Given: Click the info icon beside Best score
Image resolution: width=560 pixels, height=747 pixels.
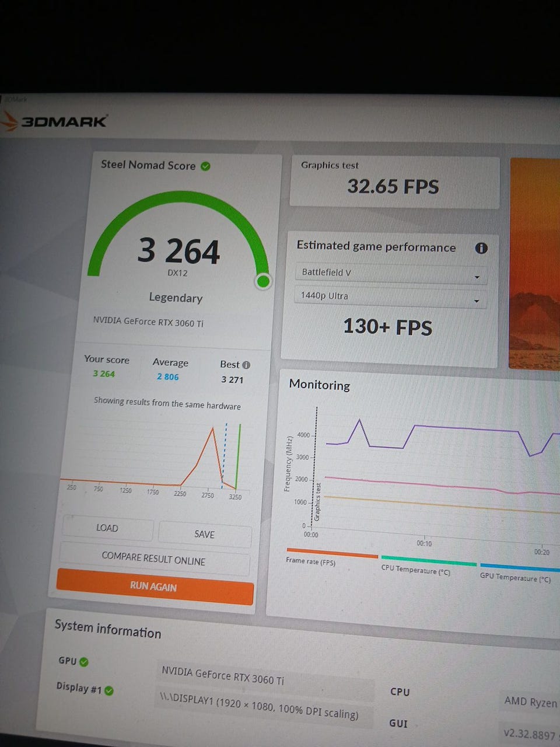Looking at the screenshot, I should [x=246, y=365].
